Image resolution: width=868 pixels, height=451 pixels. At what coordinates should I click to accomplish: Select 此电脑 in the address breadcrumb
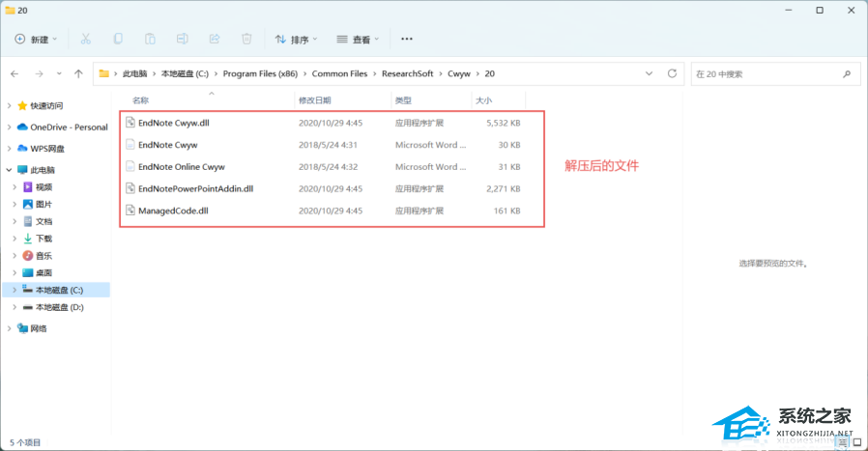(x=135, y=73)
